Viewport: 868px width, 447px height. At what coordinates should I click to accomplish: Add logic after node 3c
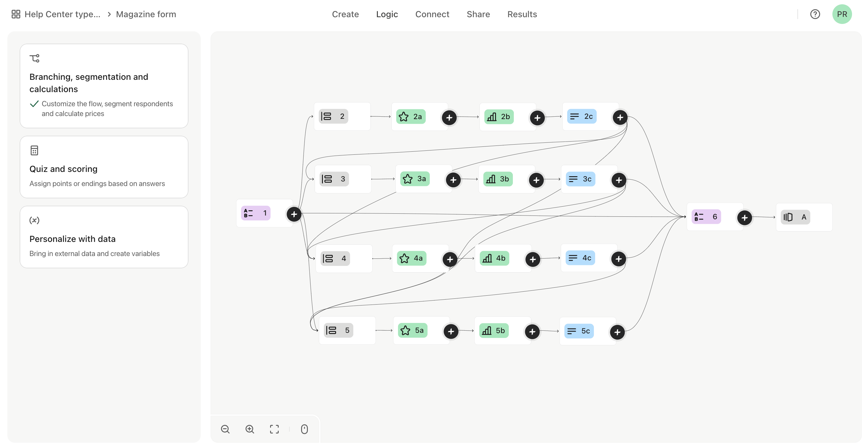(x=619, y=180)
